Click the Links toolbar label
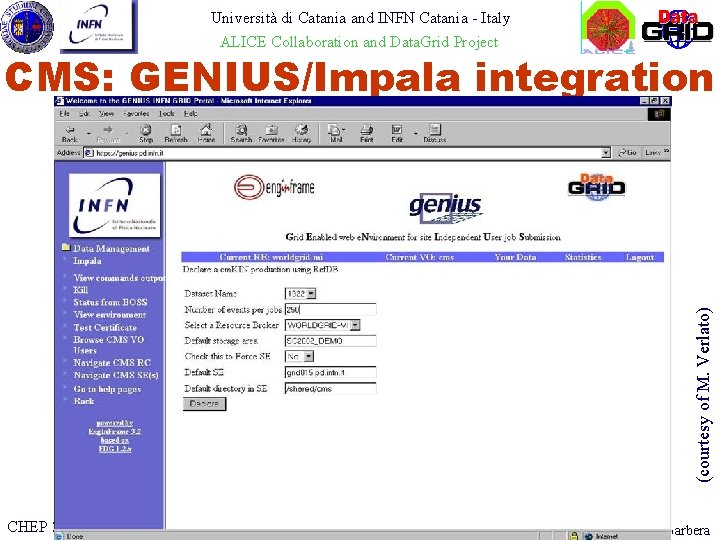720x540 pixels. [652, 152]
